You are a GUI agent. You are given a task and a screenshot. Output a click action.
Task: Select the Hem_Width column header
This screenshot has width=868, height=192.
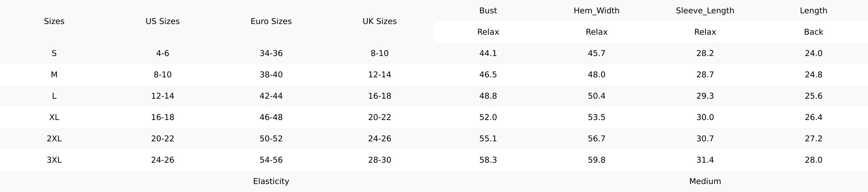click(x=596, y=10)
